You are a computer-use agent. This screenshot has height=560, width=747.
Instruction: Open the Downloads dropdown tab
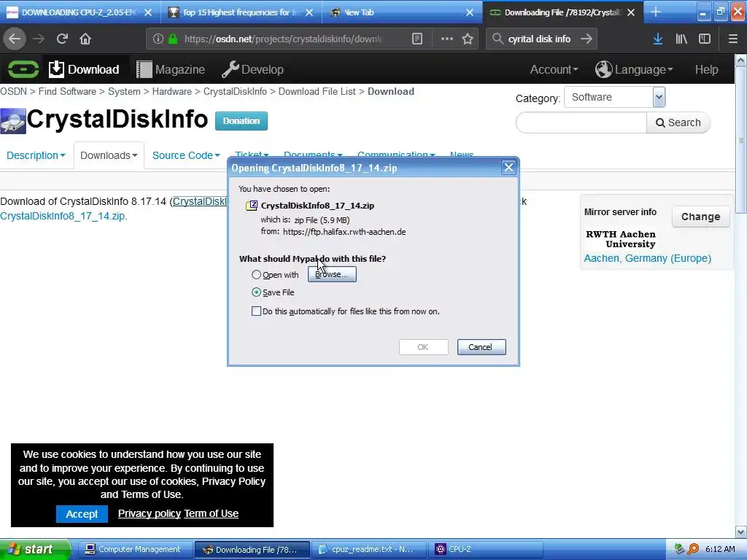click(x=109, y=156)
